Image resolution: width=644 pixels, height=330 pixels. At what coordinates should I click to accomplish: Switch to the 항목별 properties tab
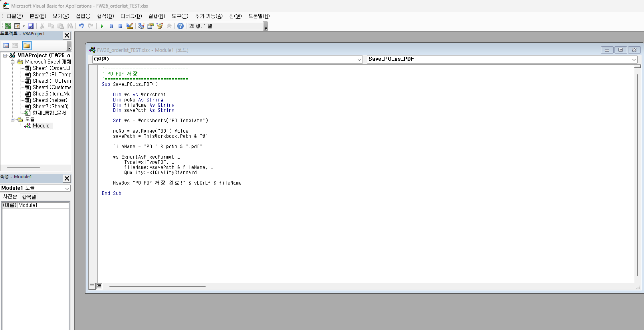(29, 197)
